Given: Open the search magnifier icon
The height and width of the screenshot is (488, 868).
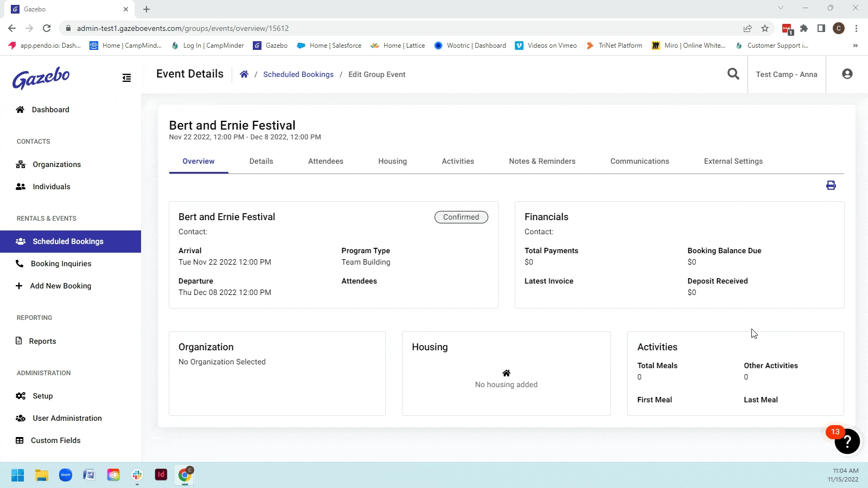Looking at the screenshot, I should coord(733,74).
